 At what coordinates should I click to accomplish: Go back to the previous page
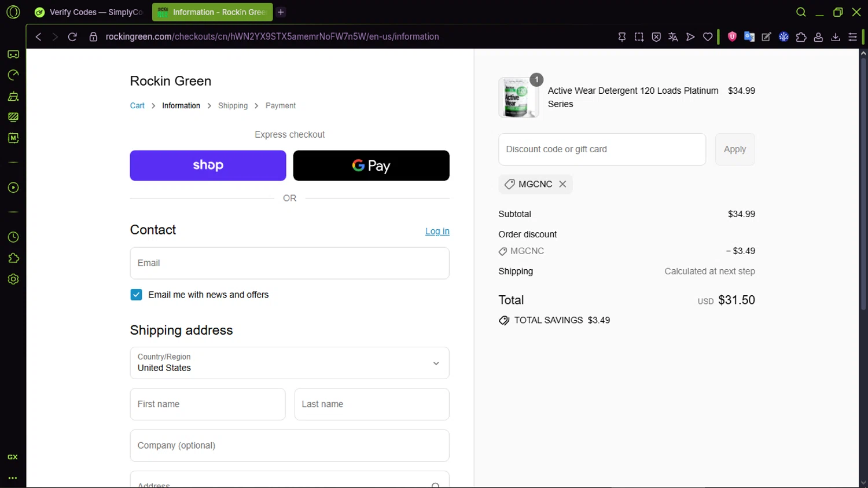[38, 37]
